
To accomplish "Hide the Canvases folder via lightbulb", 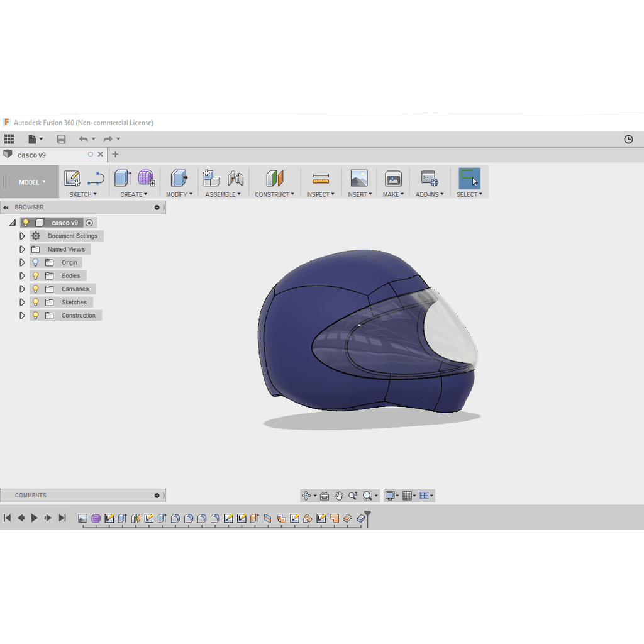I will (36, 289).
